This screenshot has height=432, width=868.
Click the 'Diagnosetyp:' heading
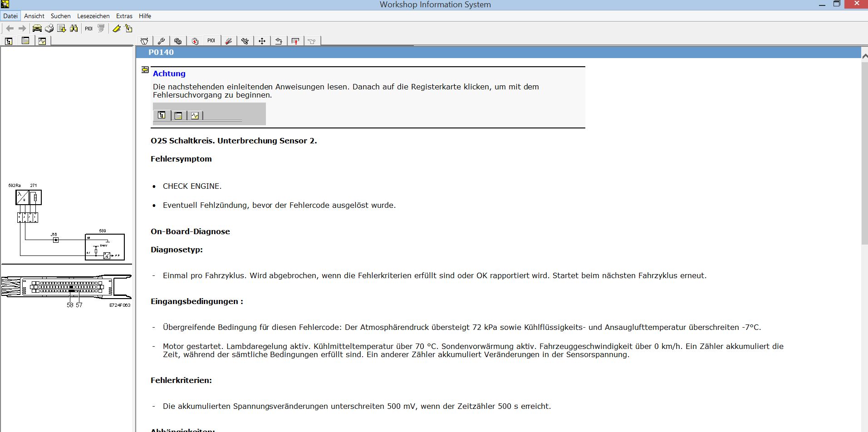[x=177, y=250]
